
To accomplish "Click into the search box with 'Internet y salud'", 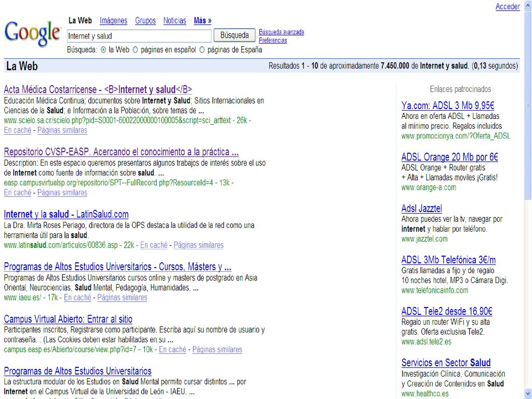I will click(x=139, y=36).
